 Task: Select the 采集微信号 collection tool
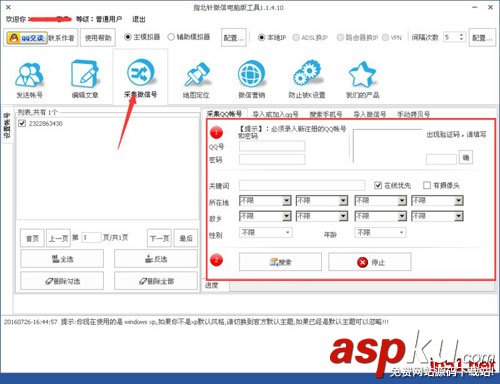[x=140, y=78]
